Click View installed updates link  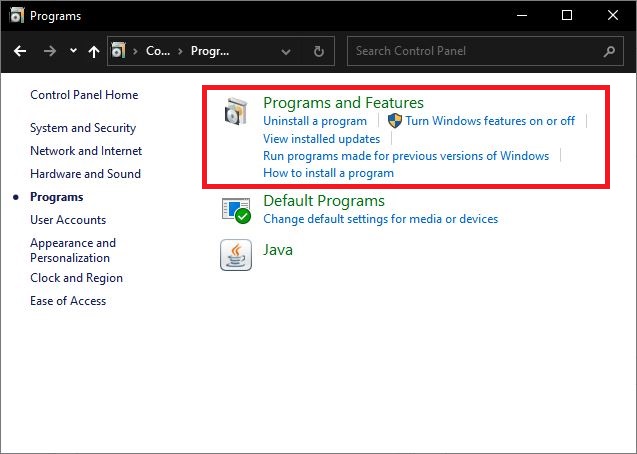tap(321, 139)
